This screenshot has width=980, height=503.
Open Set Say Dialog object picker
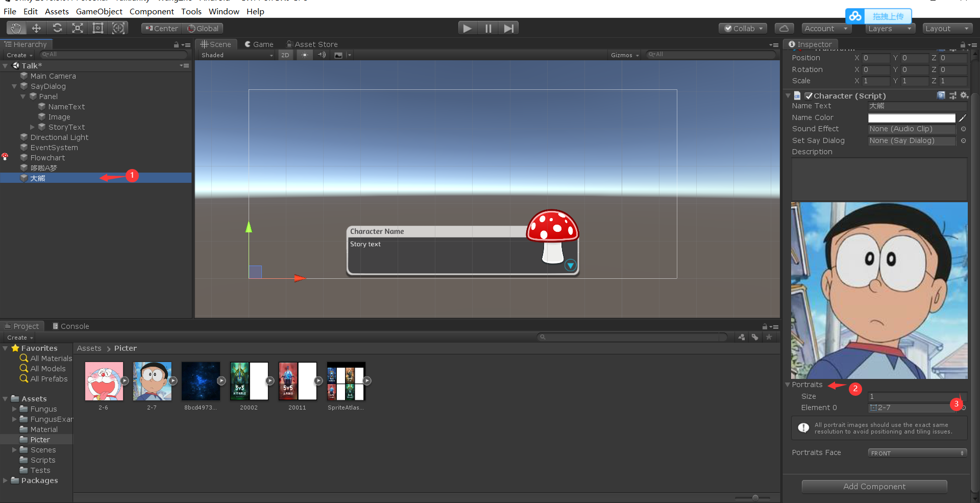point(963,141)
